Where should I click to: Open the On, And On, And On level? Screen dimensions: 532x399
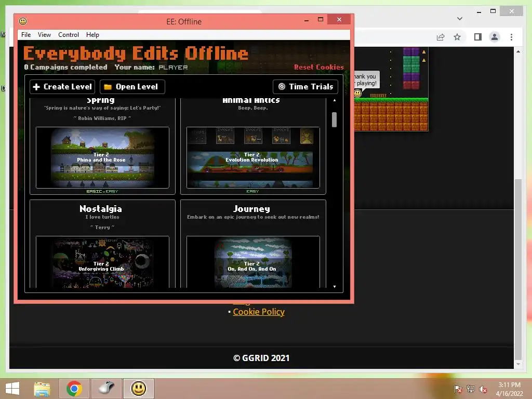[x=253, y=262]
